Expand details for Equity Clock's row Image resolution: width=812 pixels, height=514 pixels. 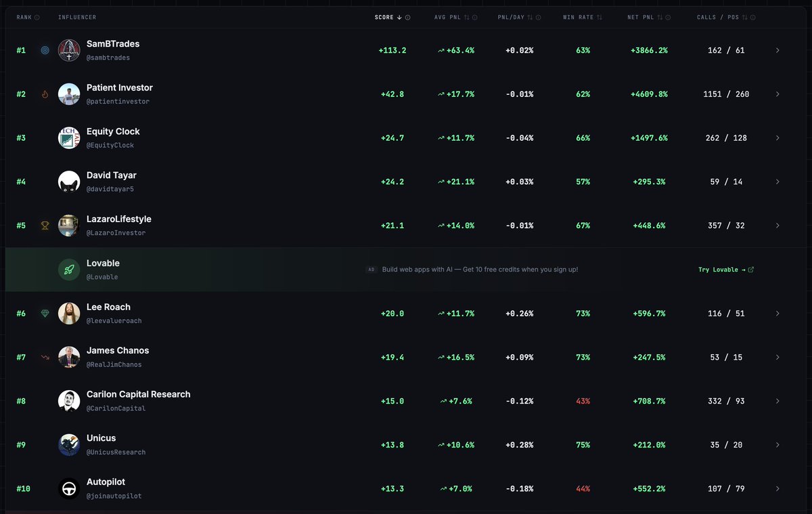[x=777, y=137]
